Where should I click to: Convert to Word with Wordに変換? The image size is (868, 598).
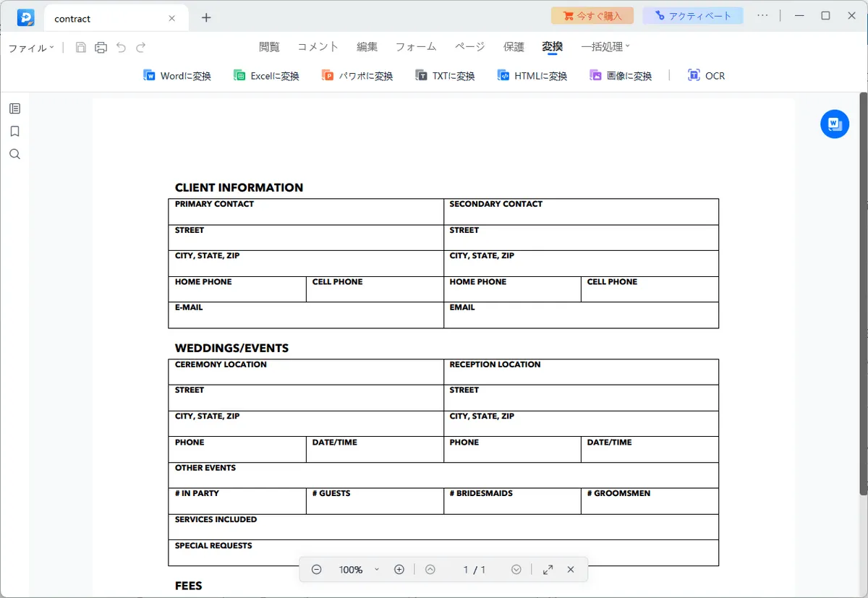[x=177, y=75]
